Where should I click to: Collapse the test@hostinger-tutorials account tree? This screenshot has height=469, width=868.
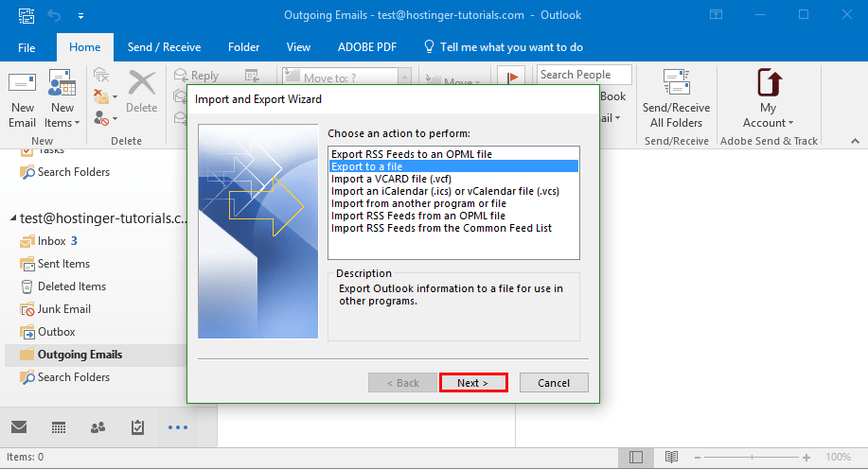13,218
